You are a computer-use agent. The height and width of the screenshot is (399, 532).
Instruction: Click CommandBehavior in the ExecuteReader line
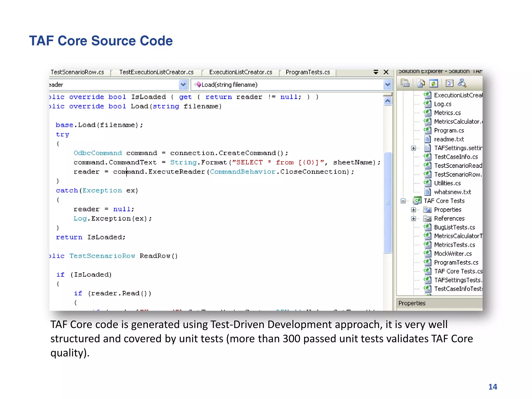(x=243, y=172)
